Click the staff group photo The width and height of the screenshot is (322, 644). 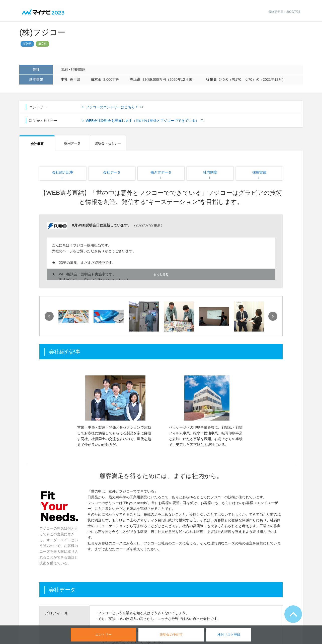coord(115,398)
